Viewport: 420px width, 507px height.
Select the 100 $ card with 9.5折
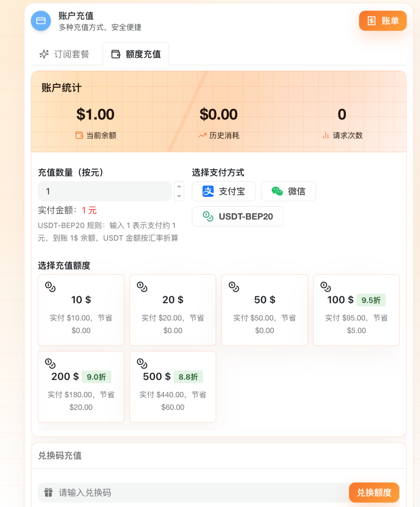click(356, 310)
